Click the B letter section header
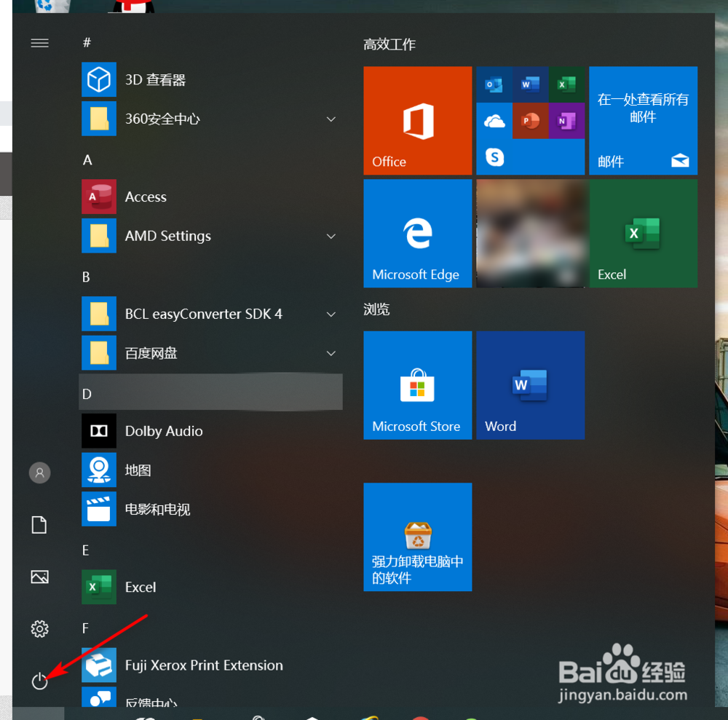This screenshot has height=720, width=728. pyautogui.click(x=87, y=277)
